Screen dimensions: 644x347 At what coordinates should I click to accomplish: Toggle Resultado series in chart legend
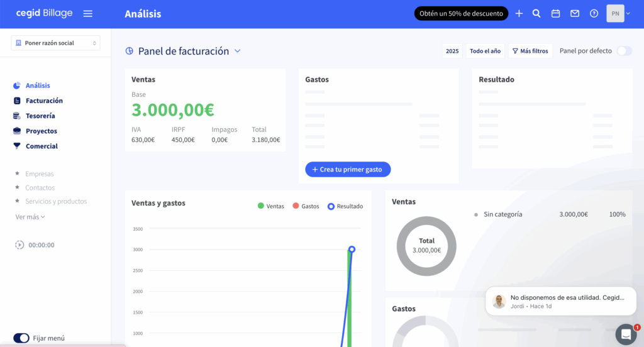pyautogui.click(x=345, y=206)
